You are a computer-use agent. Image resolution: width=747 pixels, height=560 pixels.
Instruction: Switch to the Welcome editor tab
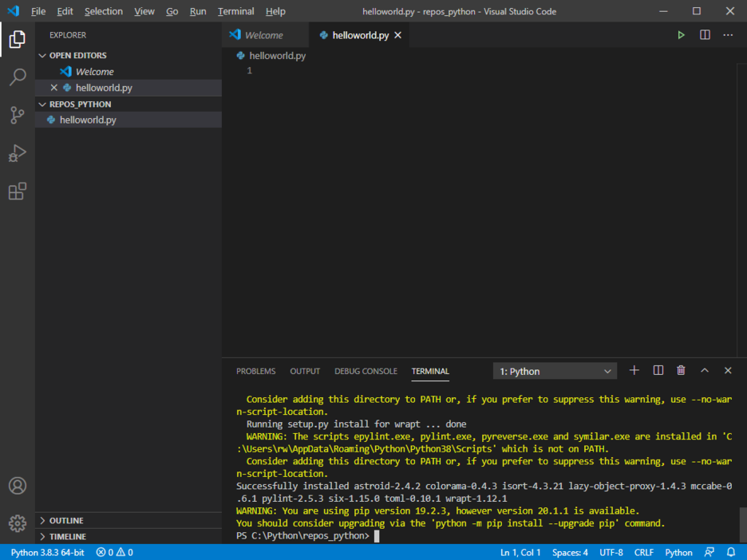pyautogui.click(x=265, y=35)
